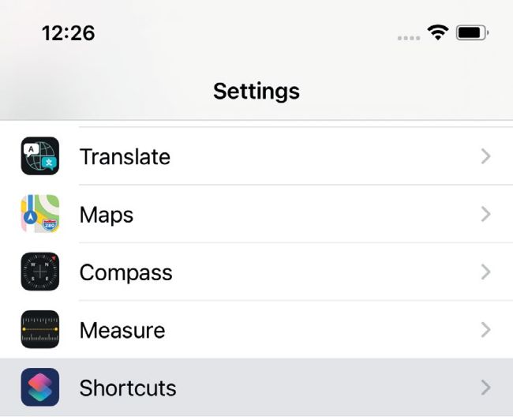Tap the Measure ruler icon
Viewport: 513px width, 420px height.
coord(40,329)
